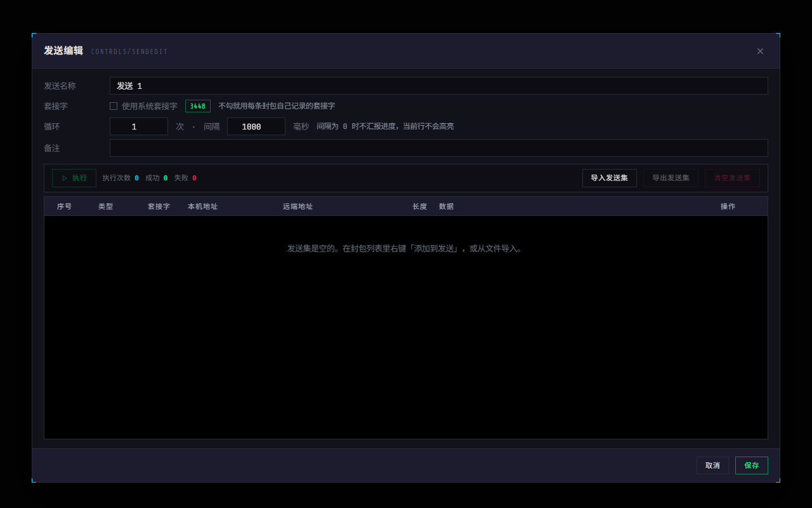Click the CONTROLS/SENDEDIT subtitle text

[x=129, y=52]
